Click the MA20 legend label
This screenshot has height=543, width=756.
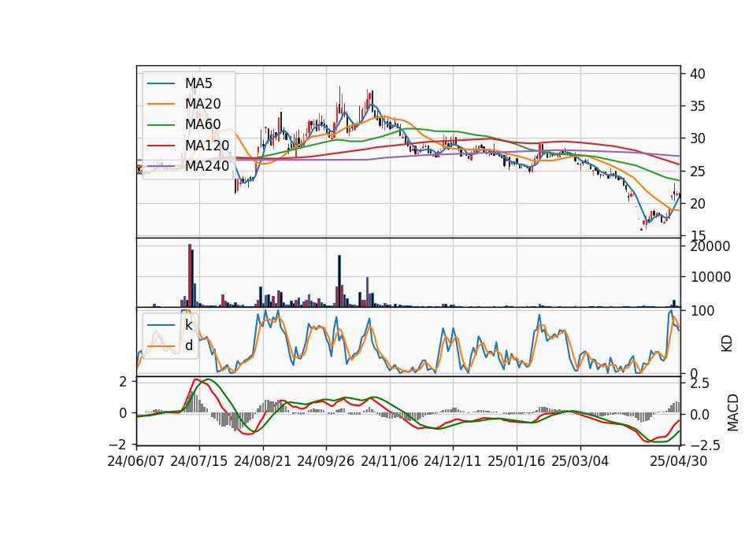(202, 104)
